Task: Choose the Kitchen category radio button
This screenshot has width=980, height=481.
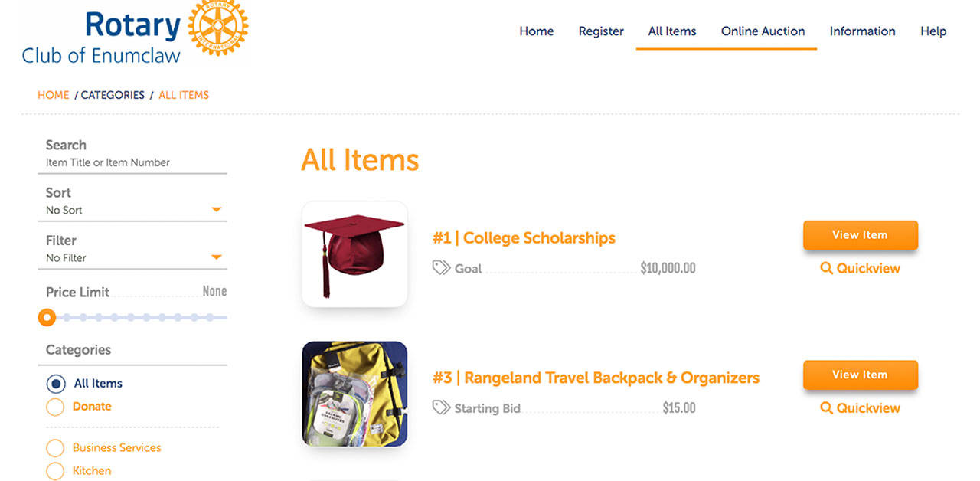Action: pos(56,471)
